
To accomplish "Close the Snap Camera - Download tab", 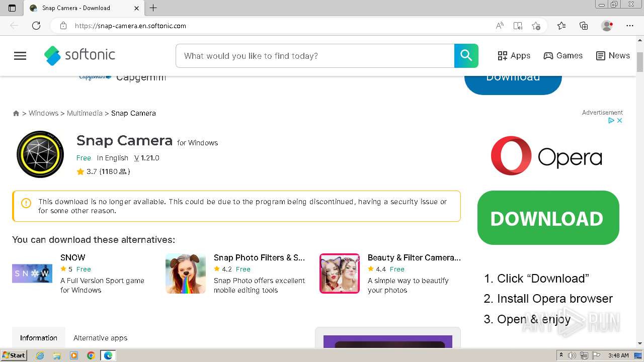I will 137,8.
